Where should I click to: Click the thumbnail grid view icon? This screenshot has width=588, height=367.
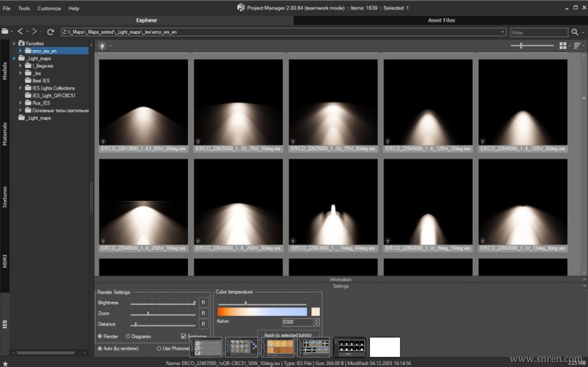[x=563, y=46]
